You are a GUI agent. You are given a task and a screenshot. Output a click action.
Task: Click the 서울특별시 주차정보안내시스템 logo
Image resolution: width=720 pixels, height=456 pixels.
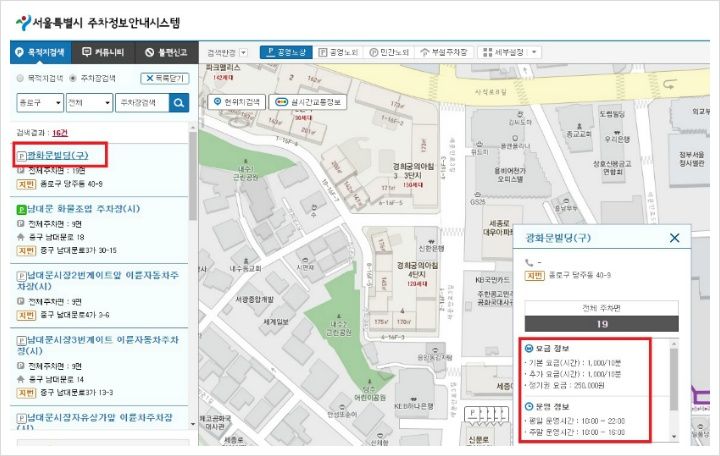coord(98,23)
